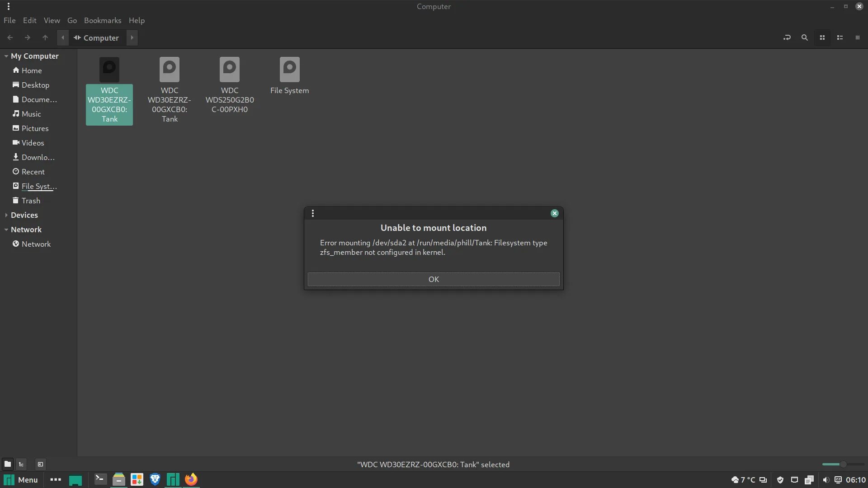The image size is (868, 488).
Task: Switch to compact view mode
Action: pyautogui.click(x=857, y=38)
